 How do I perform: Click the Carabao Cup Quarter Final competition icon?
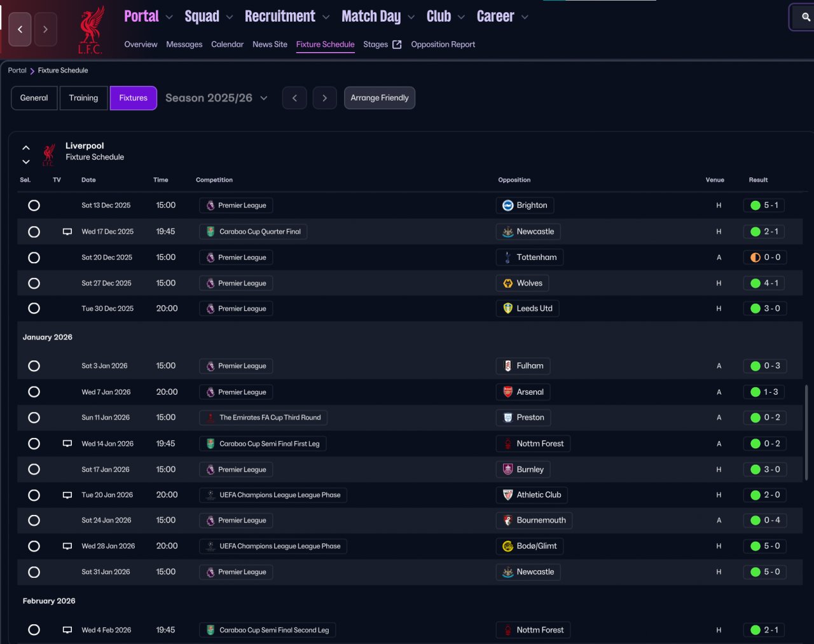click(210, 232)
